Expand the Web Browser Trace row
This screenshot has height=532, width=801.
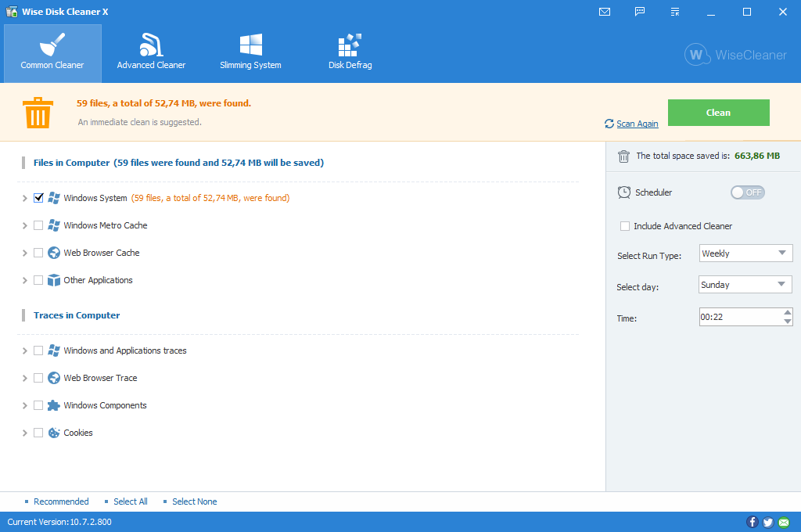coord(24,378)
